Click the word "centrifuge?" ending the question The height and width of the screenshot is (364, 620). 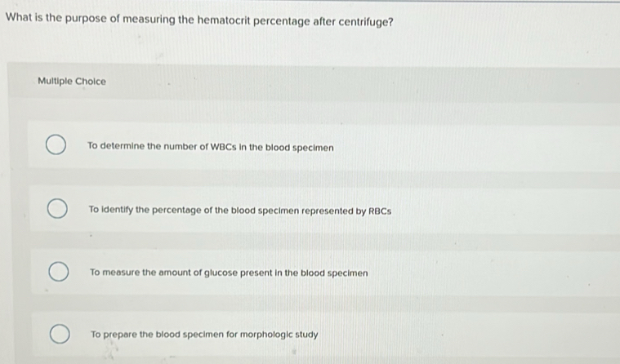click(x=367, y=20)
